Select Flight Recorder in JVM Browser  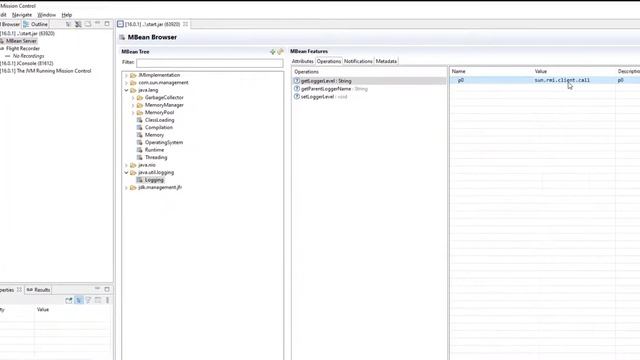[x=23, y=49]
